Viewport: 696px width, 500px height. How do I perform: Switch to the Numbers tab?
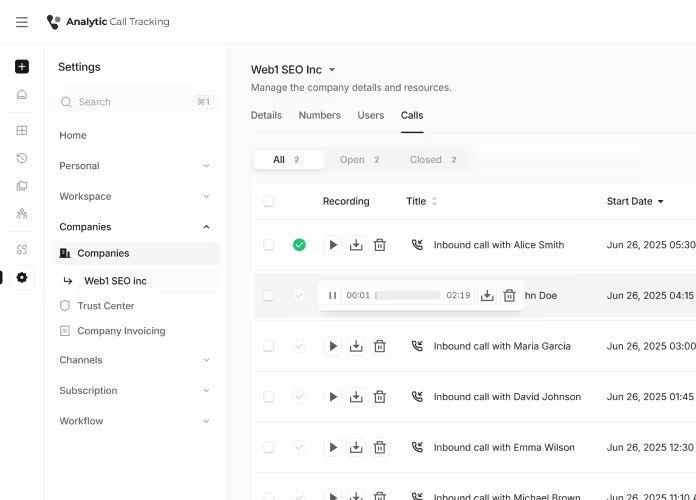click(319, 115)
